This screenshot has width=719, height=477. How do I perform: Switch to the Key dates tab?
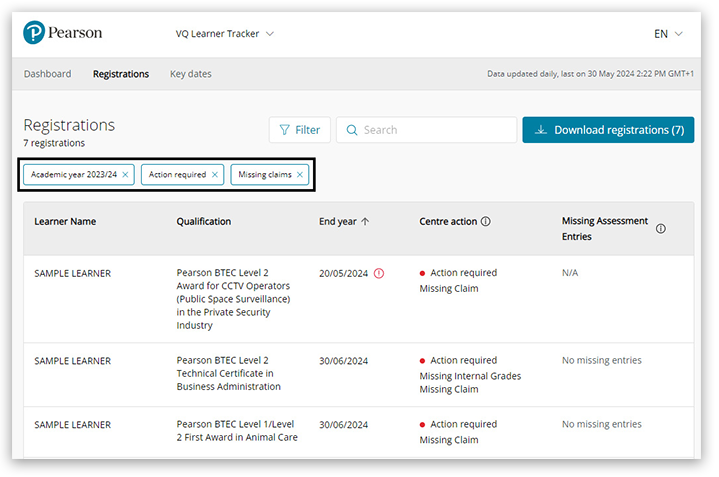tap(190, 74)
